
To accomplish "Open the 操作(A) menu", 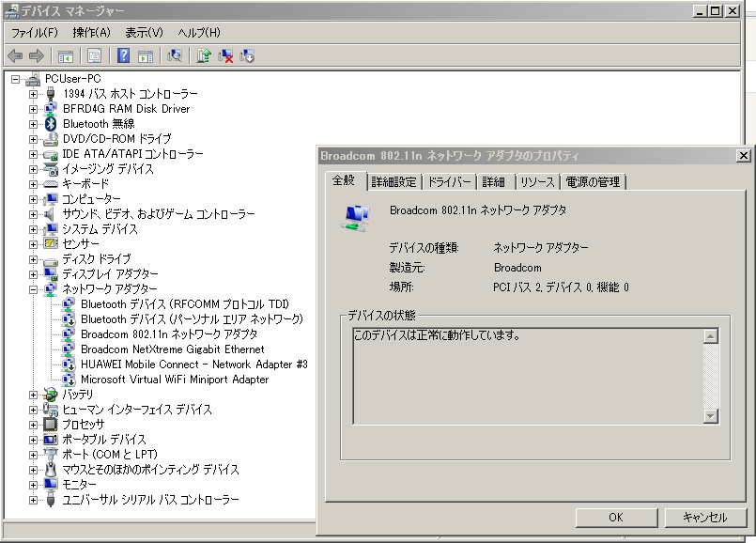I will 92,33.
